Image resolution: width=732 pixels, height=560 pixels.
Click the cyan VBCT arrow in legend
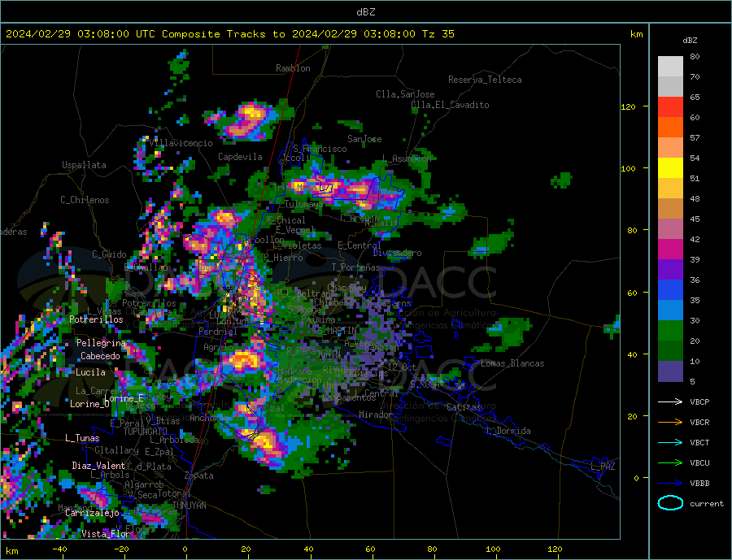click(670, 442)
